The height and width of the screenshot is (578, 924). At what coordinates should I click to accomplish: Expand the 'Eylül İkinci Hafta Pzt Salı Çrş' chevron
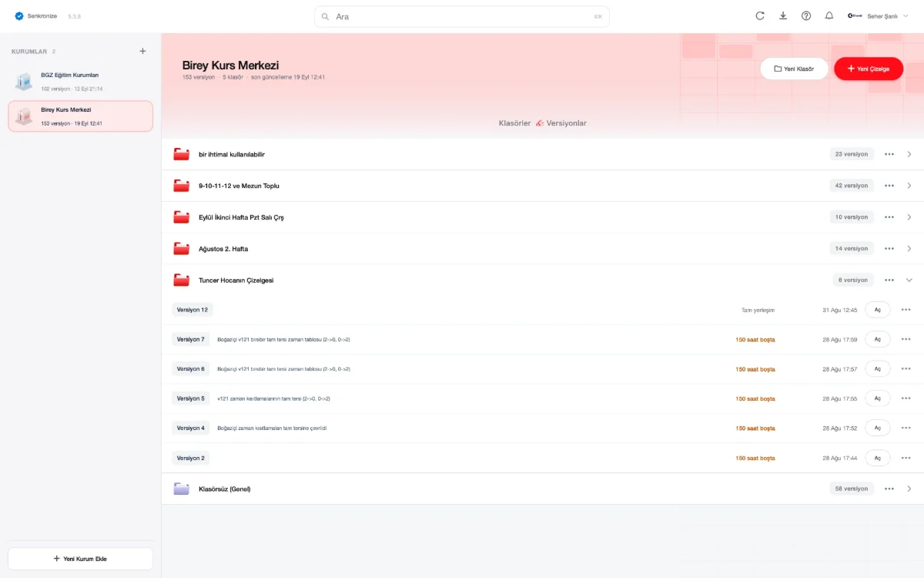(x=909, y=217)
